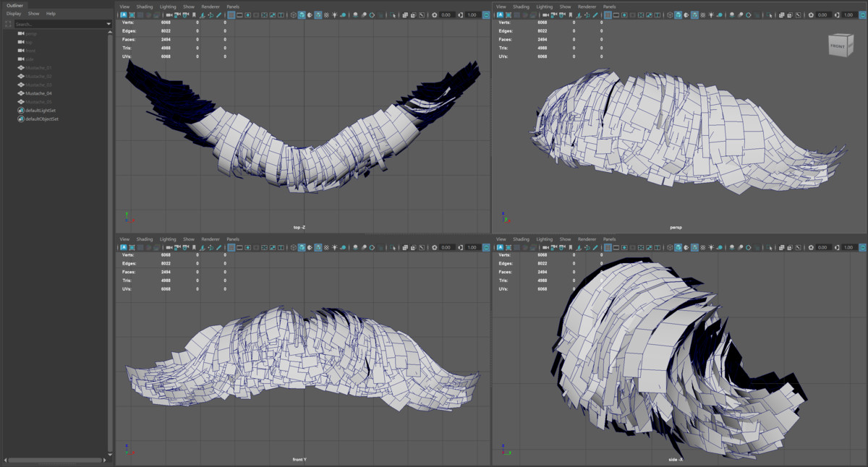Screen dimensions: 868x467
Task: Switch top-Z panel to wireframe shading
Action: coord(294,14)
